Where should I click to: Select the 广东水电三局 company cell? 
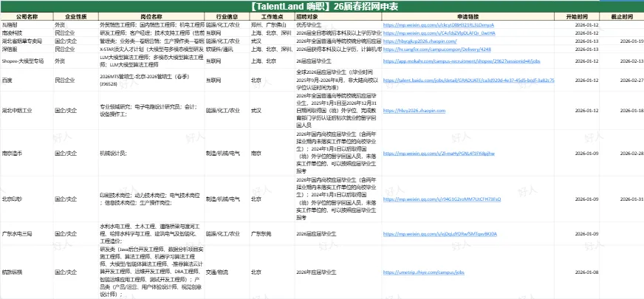[27, 234]
